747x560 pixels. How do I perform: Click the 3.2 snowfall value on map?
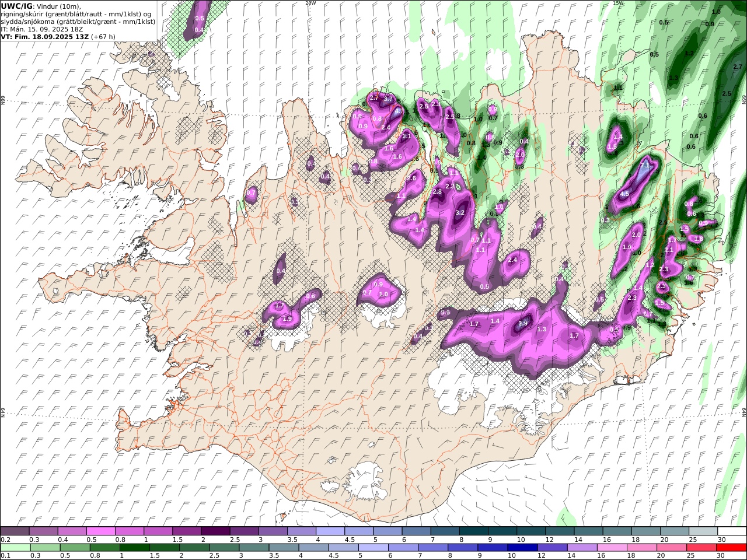(x=460, y=212)
